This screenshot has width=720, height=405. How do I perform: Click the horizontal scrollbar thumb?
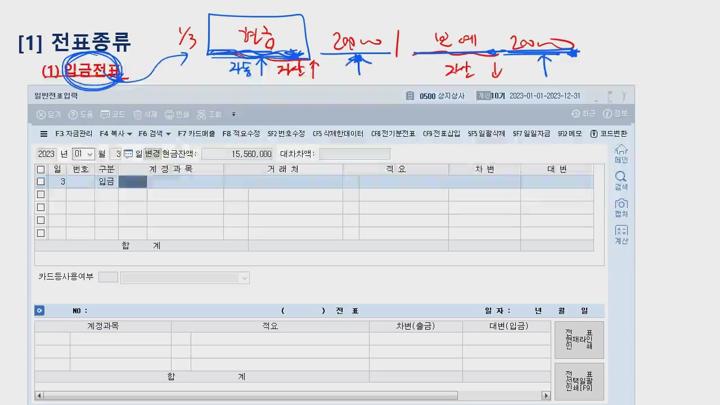(251, 395)
